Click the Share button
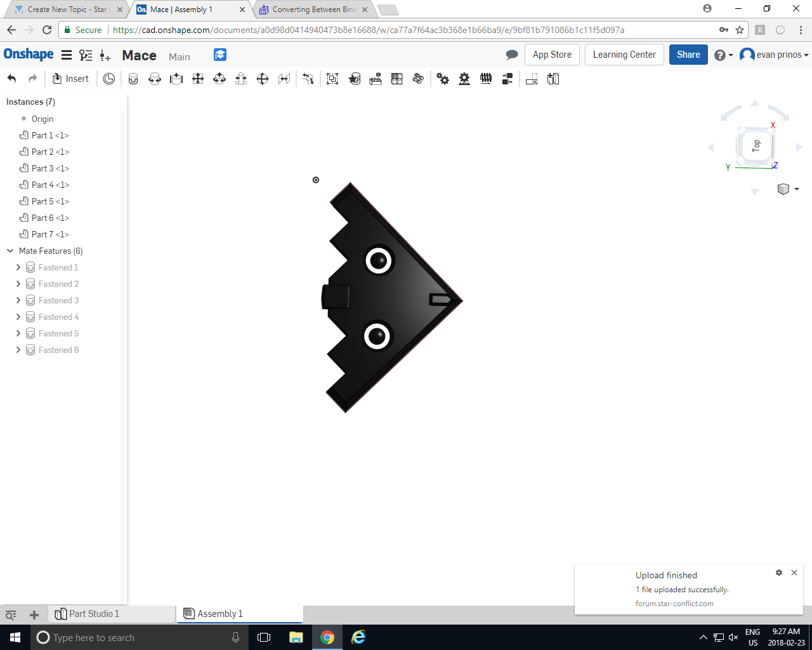 tap(688, 55)
